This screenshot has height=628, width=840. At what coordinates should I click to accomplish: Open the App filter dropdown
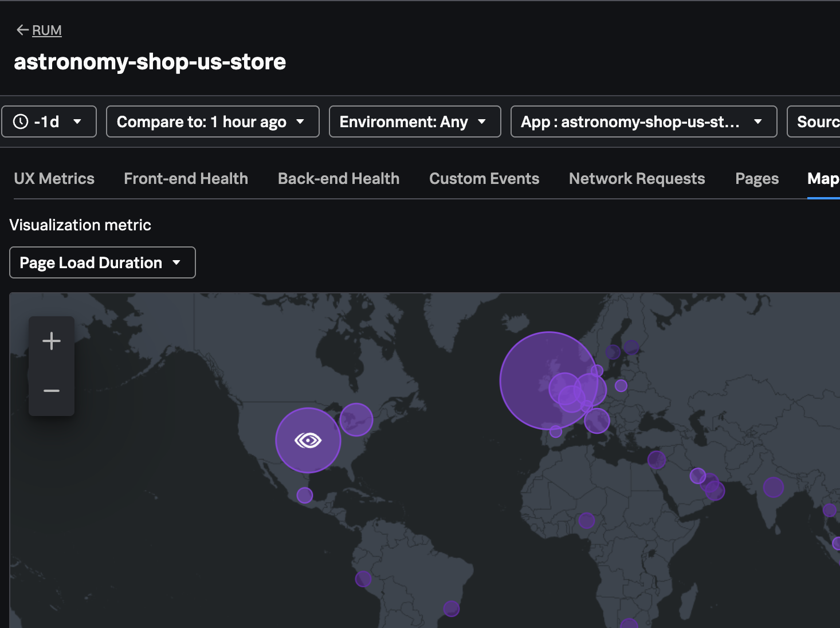[643, 121]
